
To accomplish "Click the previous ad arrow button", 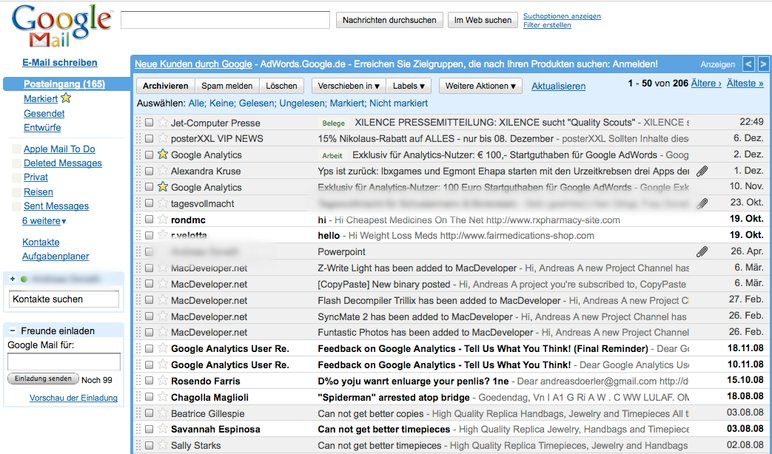I will (748, 64).
